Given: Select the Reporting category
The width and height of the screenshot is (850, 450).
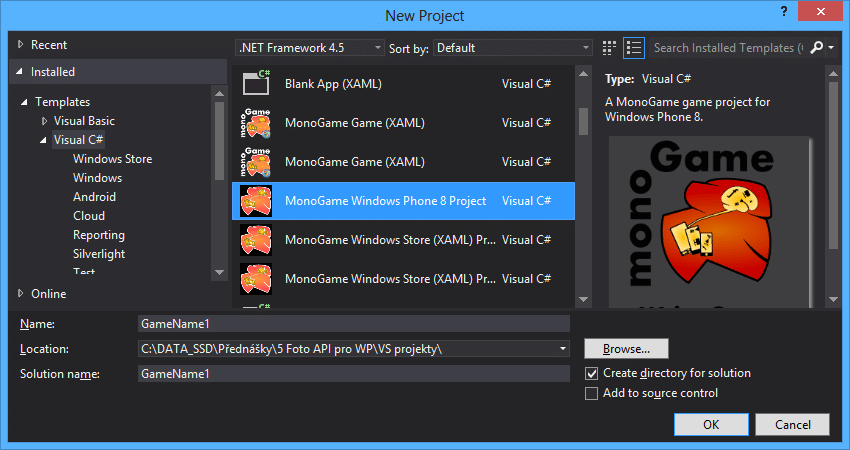Looking at the screenshot, I should 99,235.
